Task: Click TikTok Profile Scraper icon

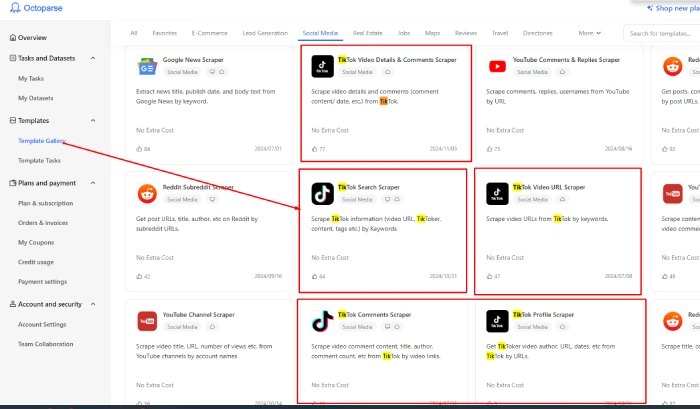Action: tap(497, 321)
